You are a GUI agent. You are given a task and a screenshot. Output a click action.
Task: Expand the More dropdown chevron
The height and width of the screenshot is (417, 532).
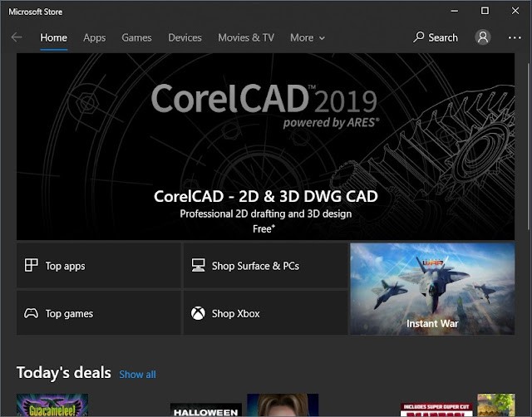pos(322,38)
